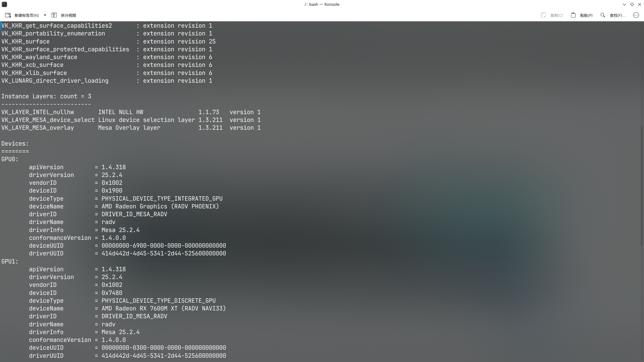Click the VK_KHR_wayland_surface text
Viewport: 644px width, 362px height.
pyautogui.click(x=39, y=57)
